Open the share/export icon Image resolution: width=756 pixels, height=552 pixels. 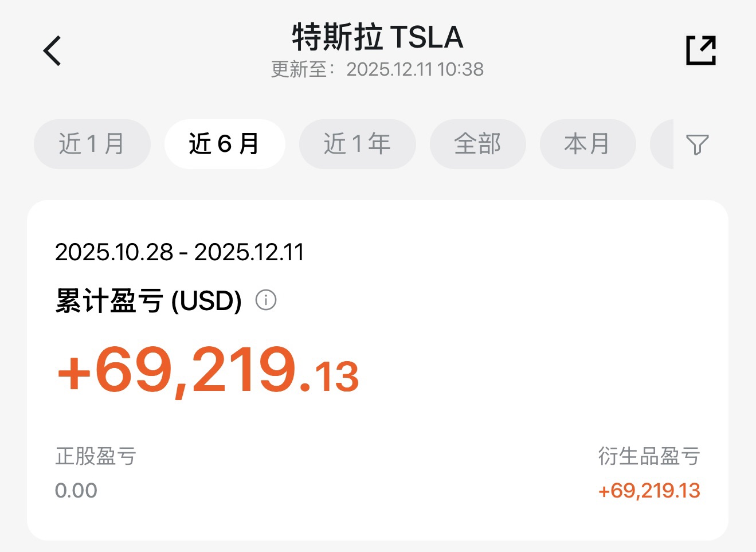pos(700,50)
